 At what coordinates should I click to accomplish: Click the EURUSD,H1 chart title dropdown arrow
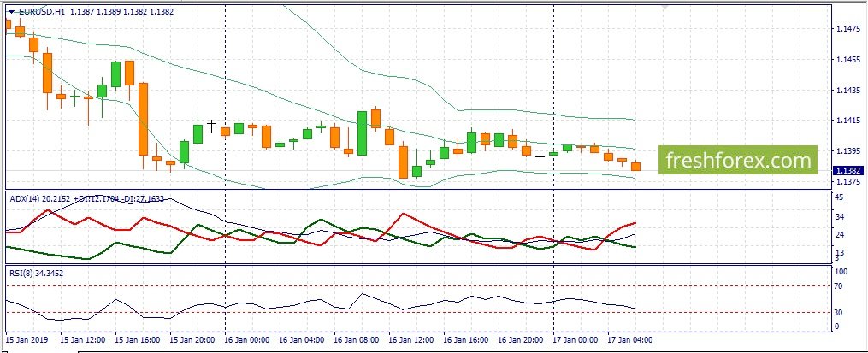11,11
